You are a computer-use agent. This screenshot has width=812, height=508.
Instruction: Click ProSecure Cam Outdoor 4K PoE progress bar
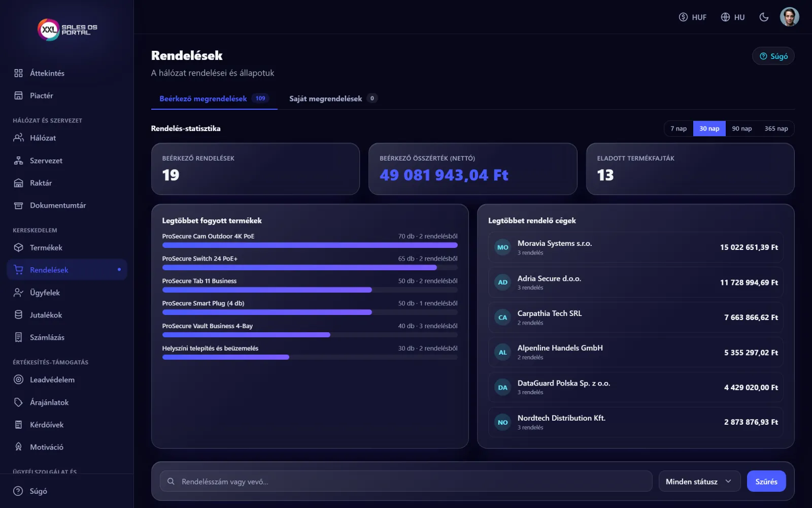click(310, 245)
